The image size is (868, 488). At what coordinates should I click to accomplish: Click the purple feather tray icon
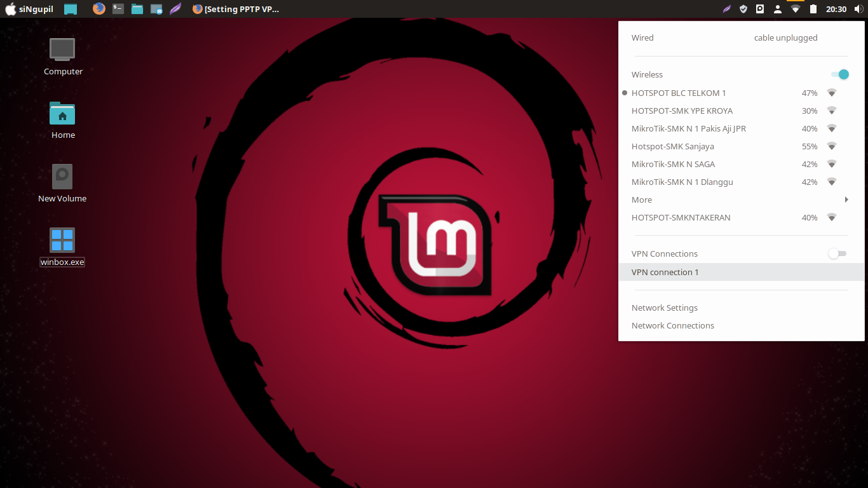[727, 9]
